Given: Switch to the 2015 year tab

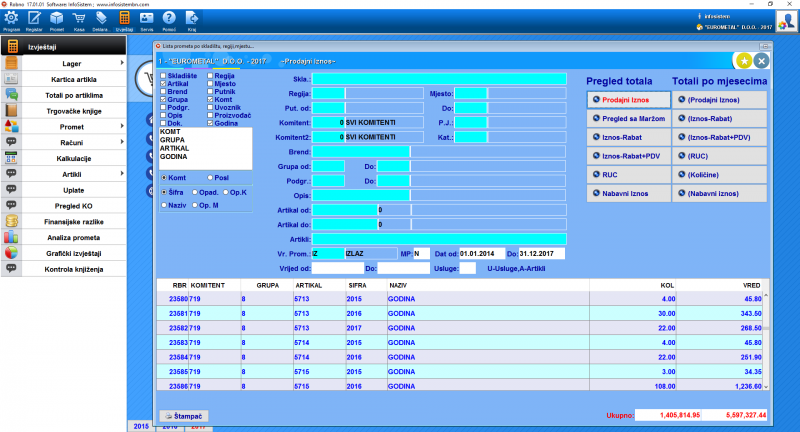Looking at the screenshot, I should [x=143, y=425].
